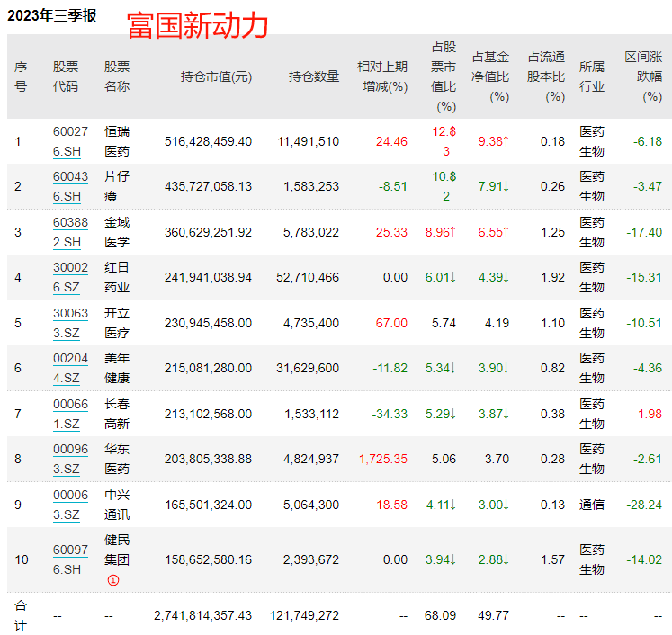672x635 pixels.
Task: Click interval change 1.98
Action: pos(650,414)
